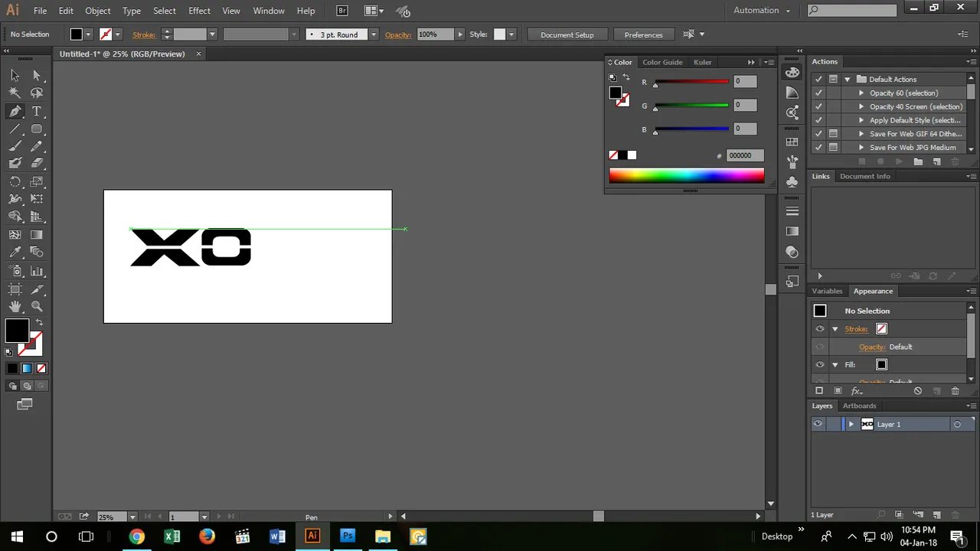The image size is (980, 551).
Task: Select the Type tool
Action: tap(37, 111)
